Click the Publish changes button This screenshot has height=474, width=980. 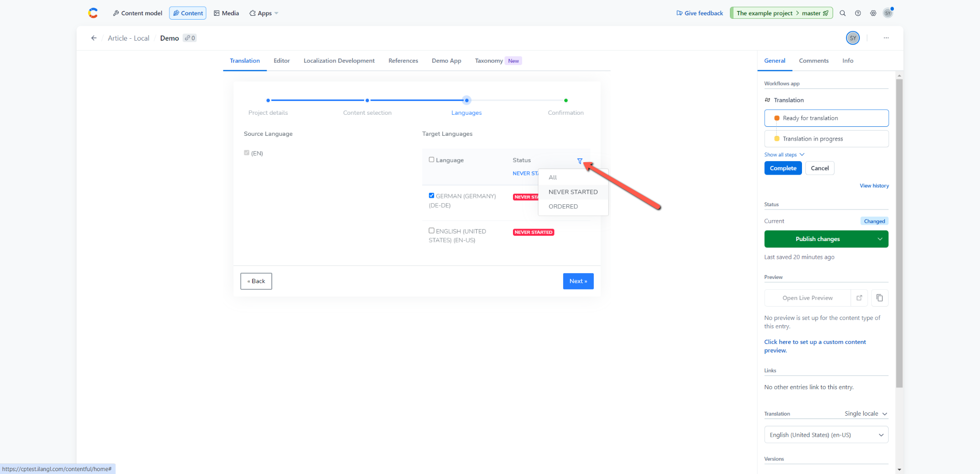(x=818, y=239)
